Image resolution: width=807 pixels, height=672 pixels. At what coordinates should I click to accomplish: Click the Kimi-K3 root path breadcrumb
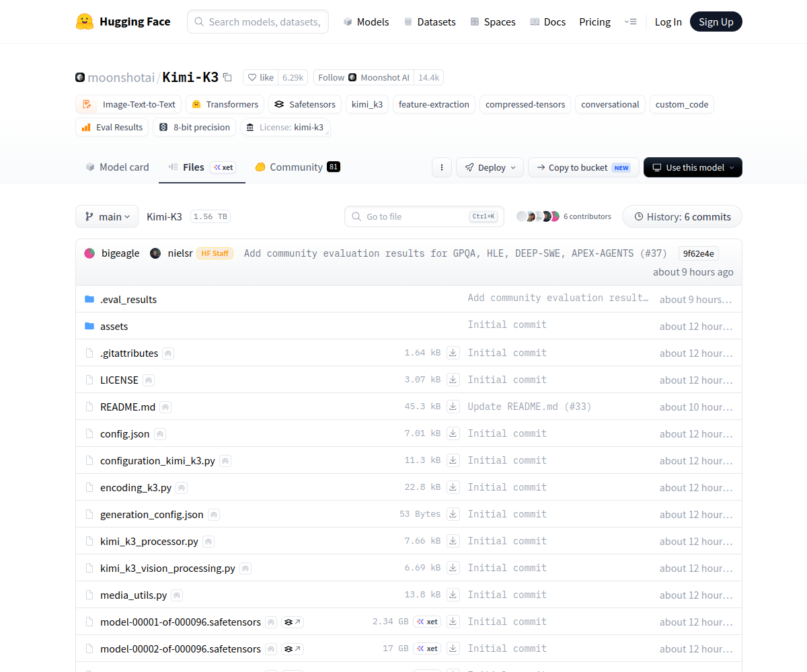click(x=164, y=216)
